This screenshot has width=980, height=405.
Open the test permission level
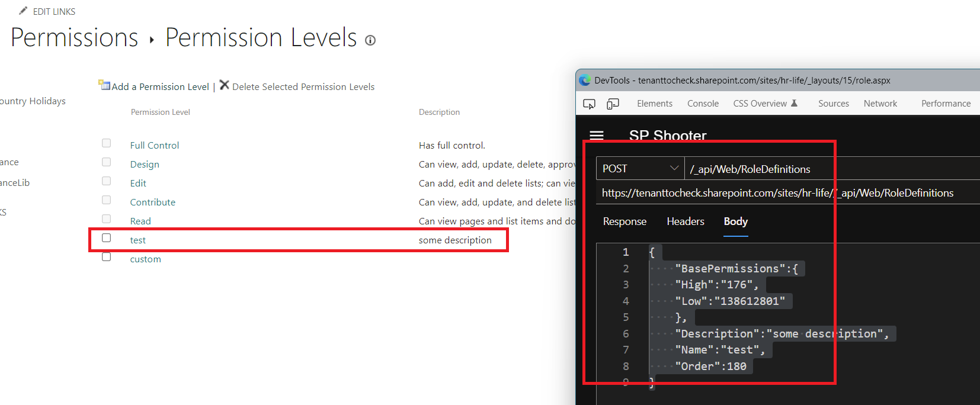(x=138, y=240)
